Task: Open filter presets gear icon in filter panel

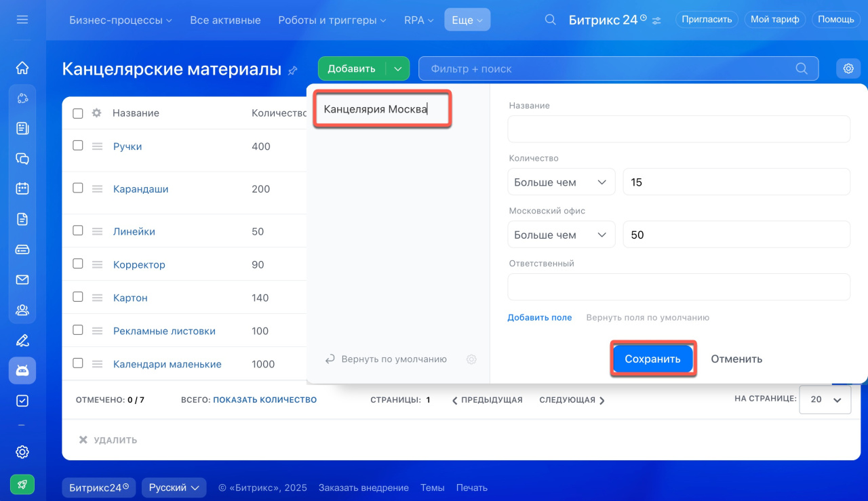Action: tap(471, 359)
